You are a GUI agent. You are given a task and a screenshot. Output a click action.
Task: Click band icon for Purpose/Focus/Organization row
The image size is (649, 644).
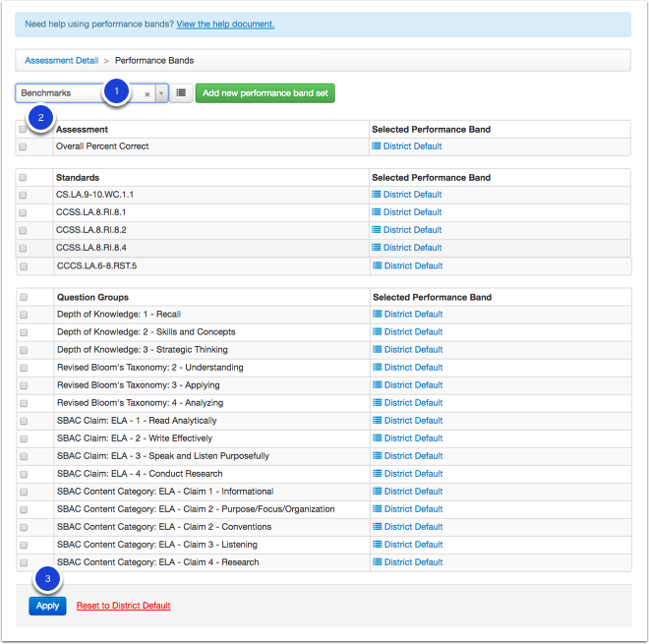pyautogui.click(x=377, y=509)
